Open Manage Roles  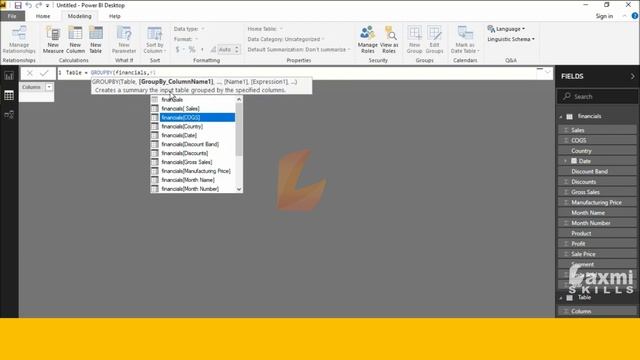[x=367, y=39]
